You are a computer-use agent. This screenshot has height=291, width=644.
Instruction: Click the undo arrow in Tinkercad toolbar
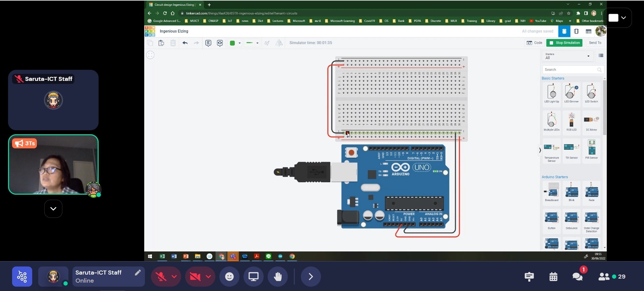[185, 43]
